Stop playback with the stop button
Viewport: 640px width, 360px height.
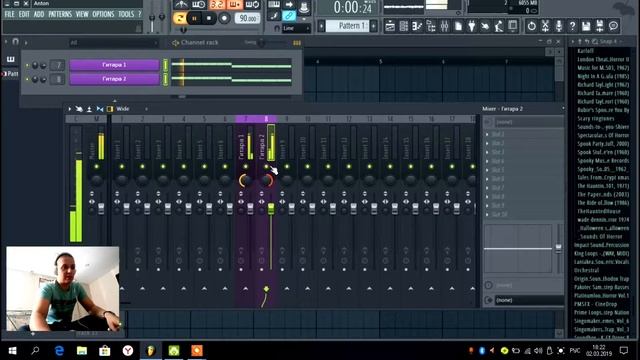point(209,18)
